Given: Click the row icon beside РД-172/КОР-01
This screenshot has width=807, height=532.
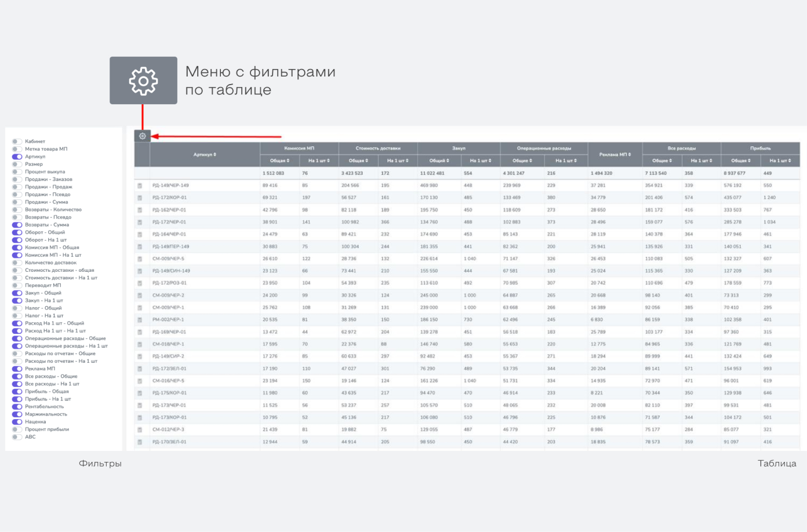Looking at the screenshot, I should (140, 198).
